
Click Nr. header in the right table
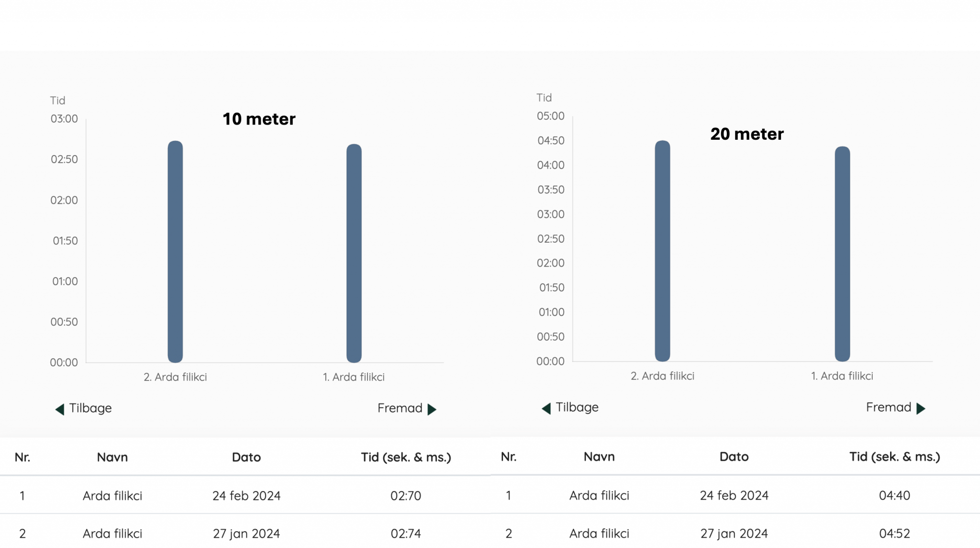pyautogui.click(x=509, y=457)
